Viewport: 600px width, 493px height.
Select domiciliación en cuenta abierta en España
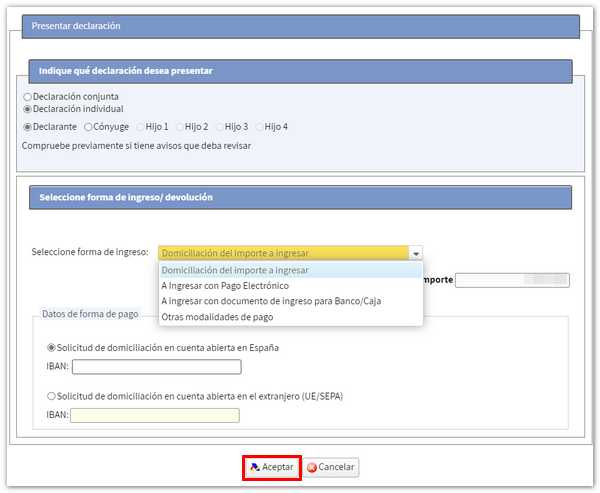(x=51, y=347)
